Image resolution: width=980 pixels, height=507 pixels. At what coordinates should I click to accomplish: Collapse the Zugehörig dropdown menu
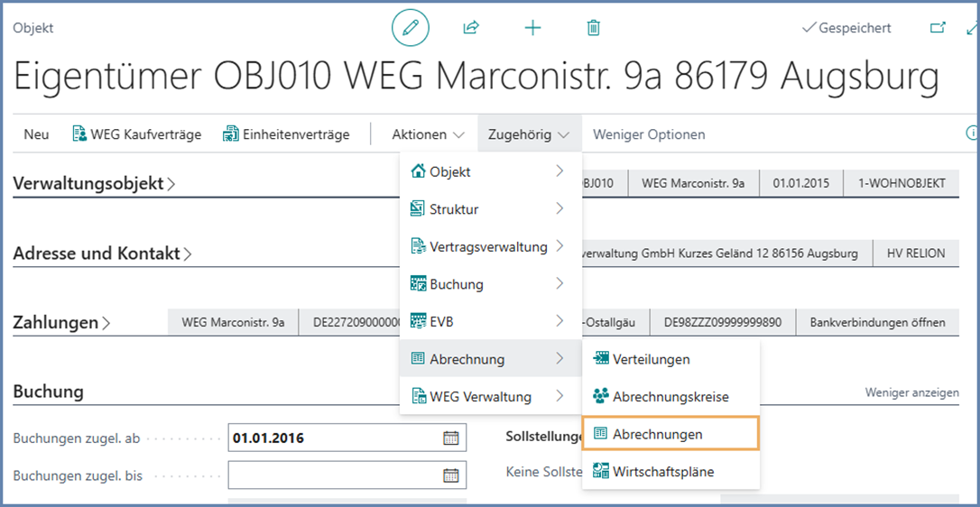(x=529, y=134)
